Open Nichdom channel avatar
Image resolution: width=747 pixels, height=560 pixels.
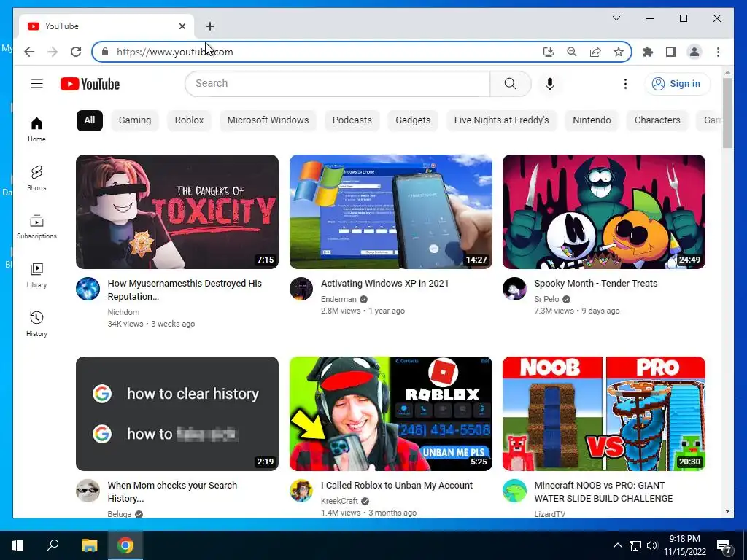[x=88, y=289]
